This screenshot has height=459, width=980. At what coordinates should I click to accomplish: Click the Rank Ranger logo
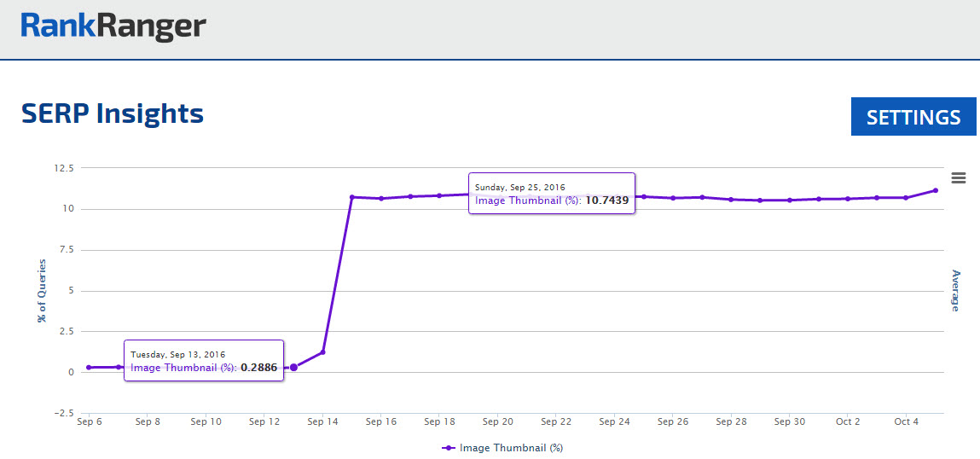(x=113, y=27)
